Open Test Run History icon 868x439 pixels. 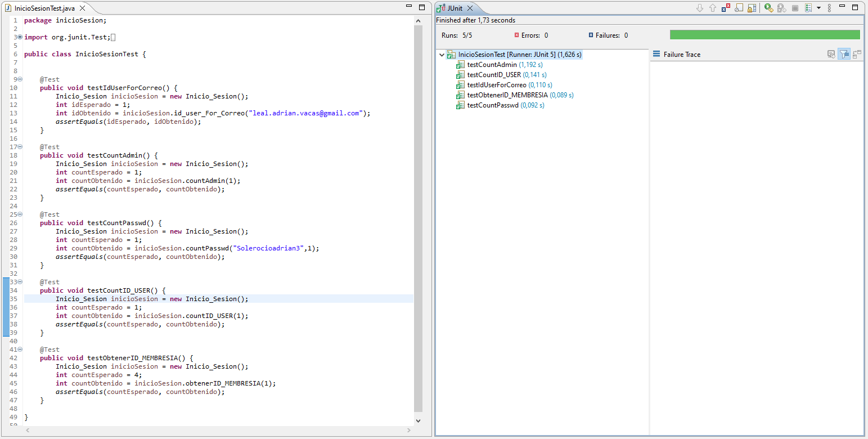[x=808, y=8]
